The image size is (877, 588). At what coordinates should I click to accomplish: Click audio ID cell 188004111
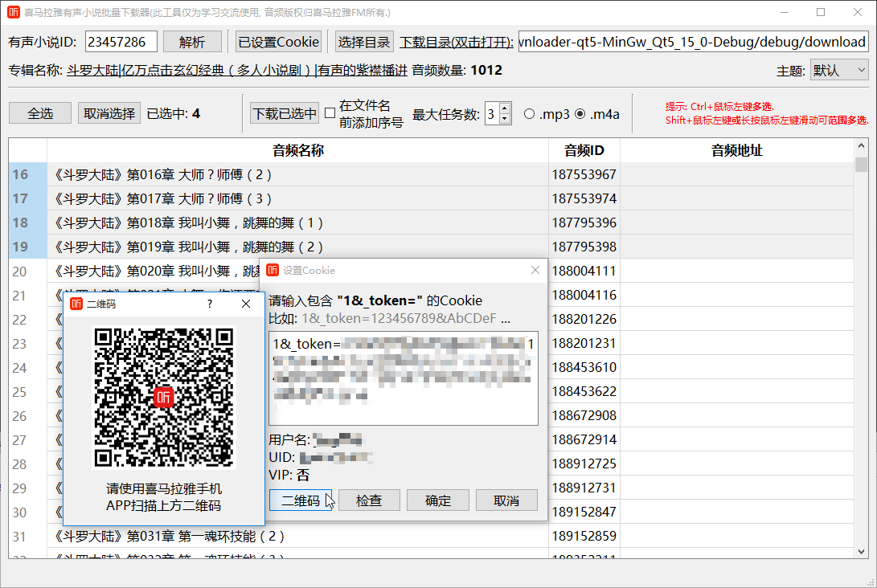(x=584, y=271)
